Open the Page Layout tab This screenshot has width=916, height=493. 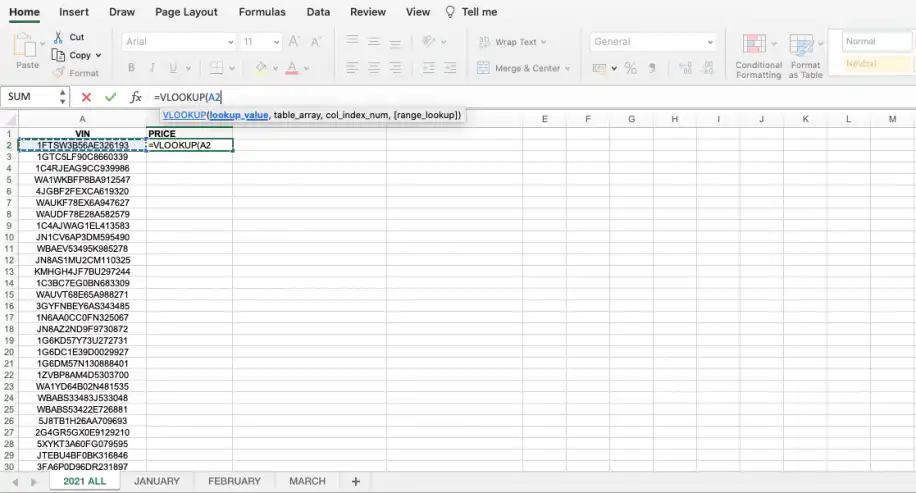click(186, 12)
